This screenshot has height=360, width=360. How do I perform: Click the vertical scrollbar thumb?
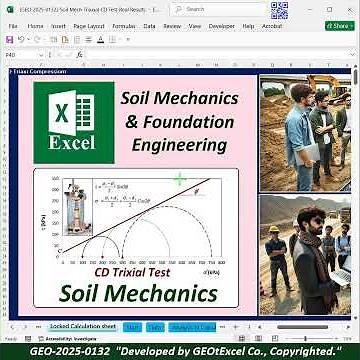[x=356, y=77]
